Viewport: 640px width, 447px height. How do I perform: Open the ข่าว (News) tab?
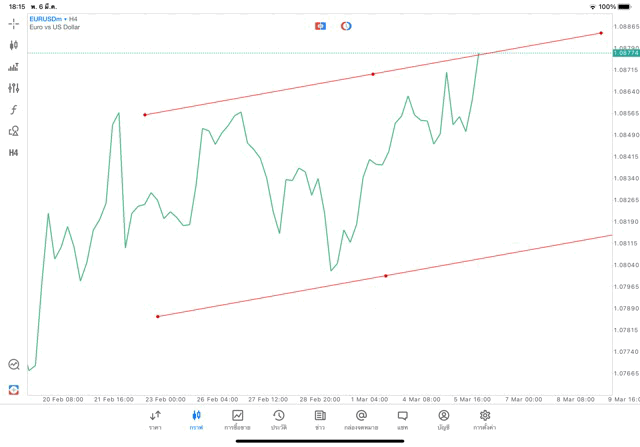pyautogui.click(x=320, y=419)
